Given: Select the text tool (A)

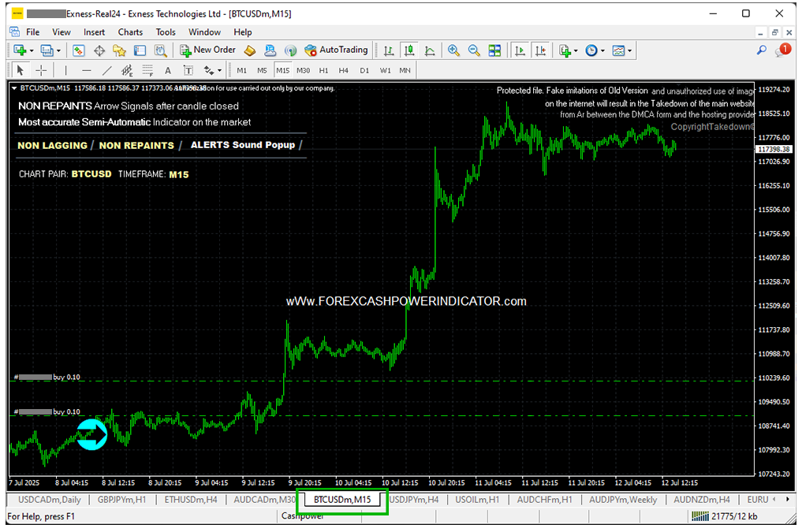Looking at the screenshot, I should 168,70.
